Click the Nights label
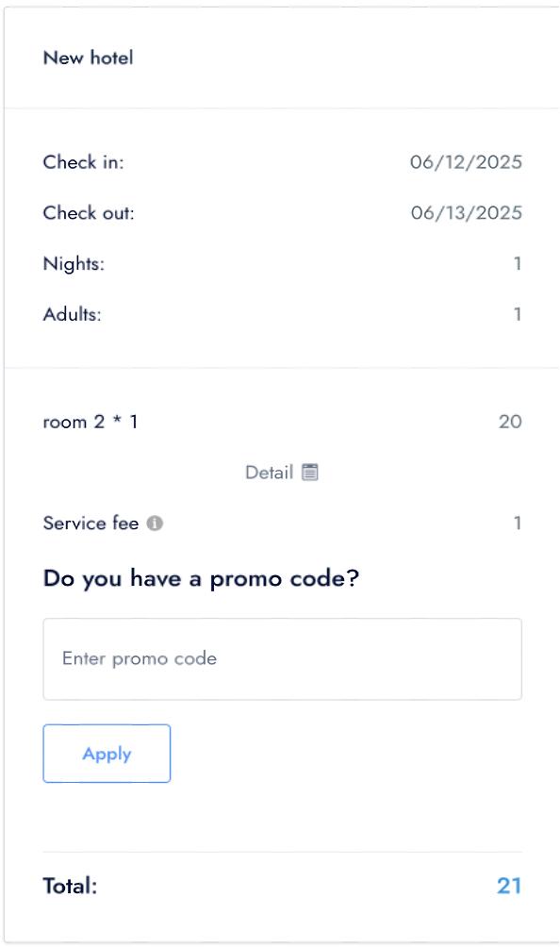560x947 pixels. coord(74,263)
